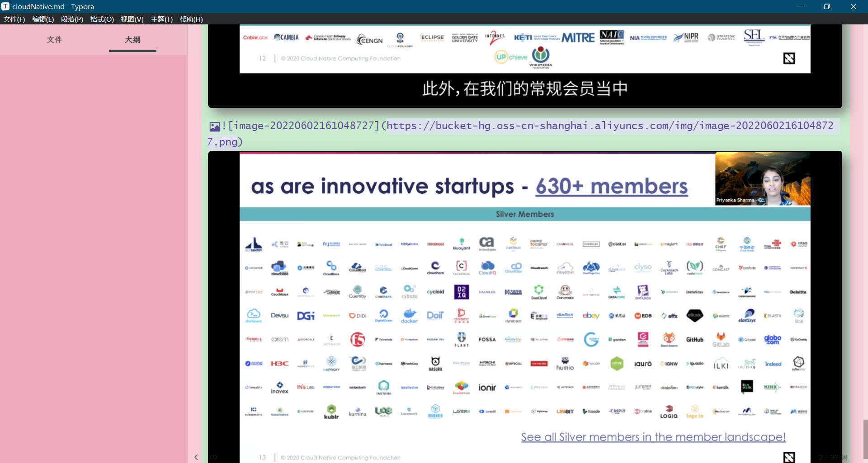Click the kublr logo
The height and width of the screenshot is (463, 868).
click(331, 412)
